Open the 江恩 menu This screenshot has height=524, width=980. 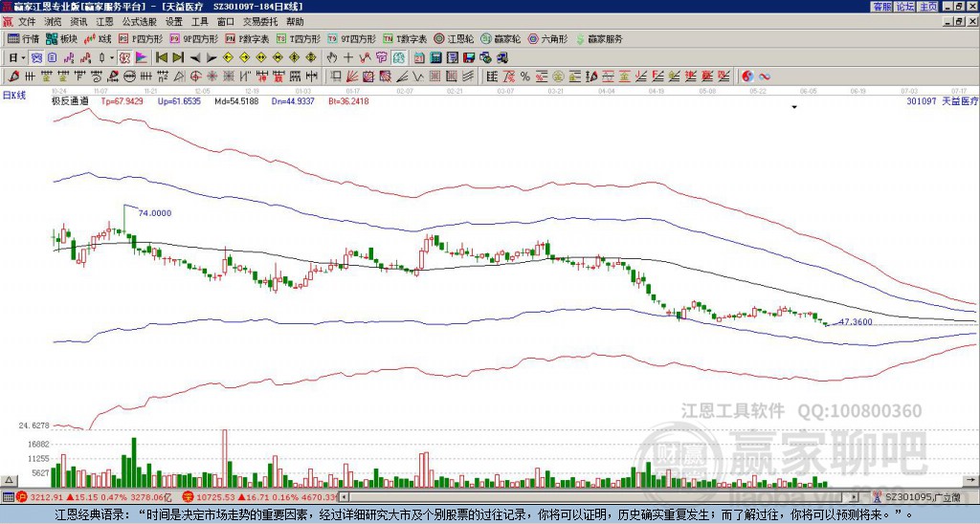(105, 22)
